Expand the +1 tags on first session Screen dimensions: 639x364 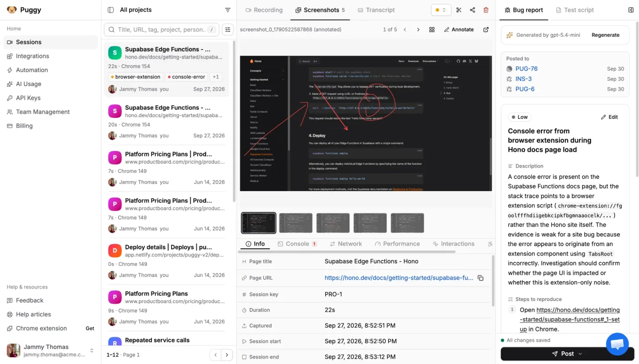(x=216, y=77)
